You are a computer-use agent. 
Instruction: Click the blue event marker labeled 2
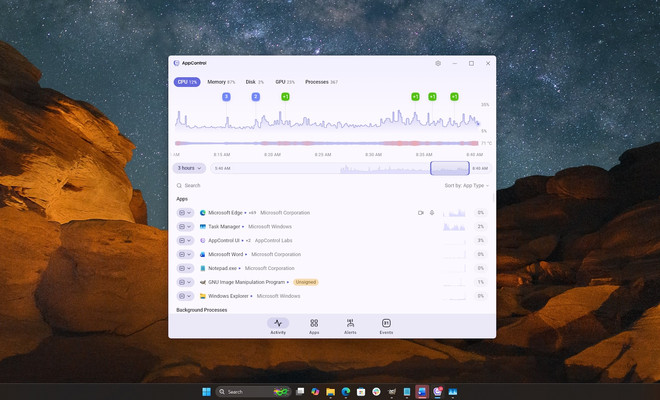point(255,97)
